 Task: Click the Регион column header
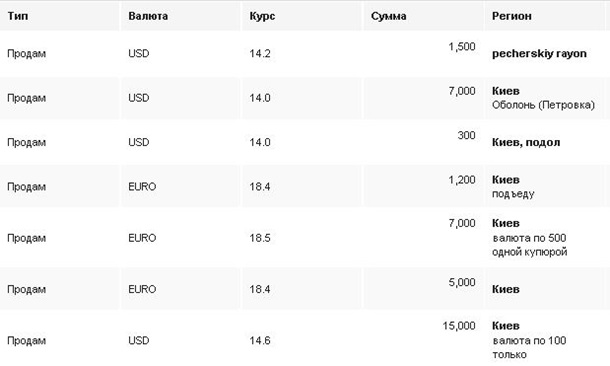pos(511,16)
